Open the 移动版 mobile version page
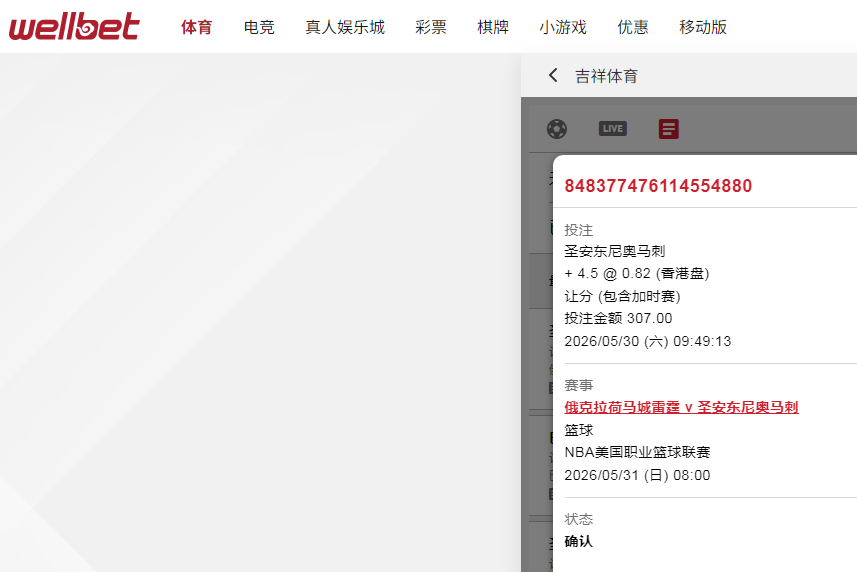This screenshot has height=572, width=857. tap(703, 27)
